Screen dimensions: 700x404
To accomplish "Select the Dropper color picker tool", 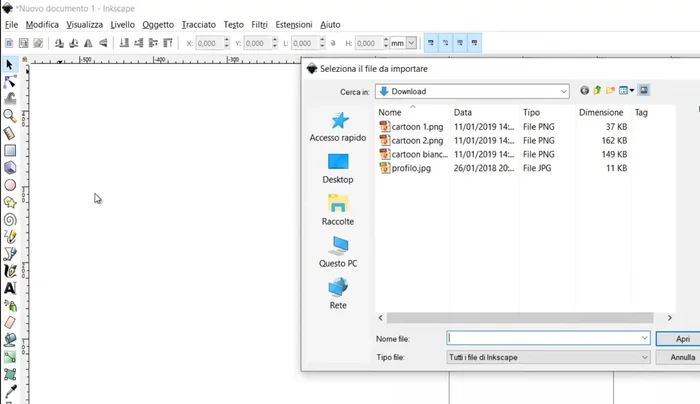I will pos(10,391).
